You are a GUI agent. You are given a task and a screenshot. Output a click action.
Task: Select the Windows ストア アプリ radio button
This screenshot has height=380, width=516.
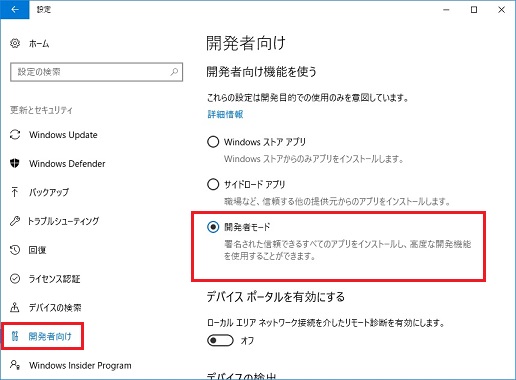pyautogui.click(x=213, y=142)
